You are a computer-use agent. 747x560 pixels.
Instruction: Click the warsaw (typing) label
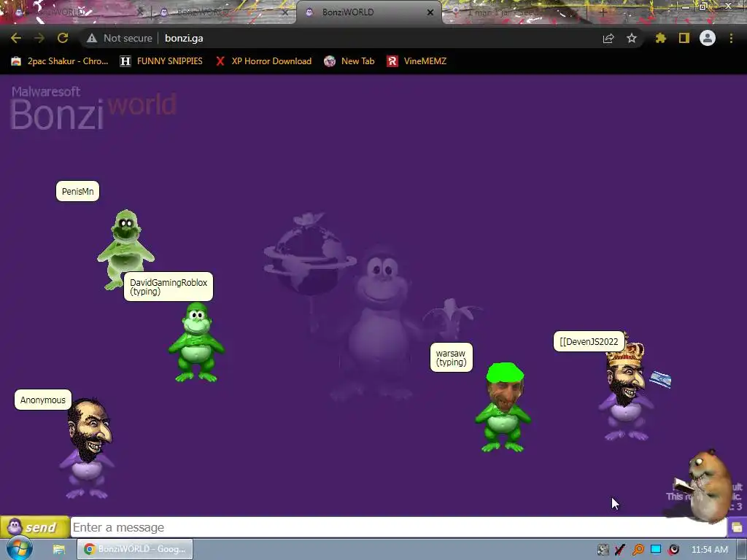coord(451,357)
